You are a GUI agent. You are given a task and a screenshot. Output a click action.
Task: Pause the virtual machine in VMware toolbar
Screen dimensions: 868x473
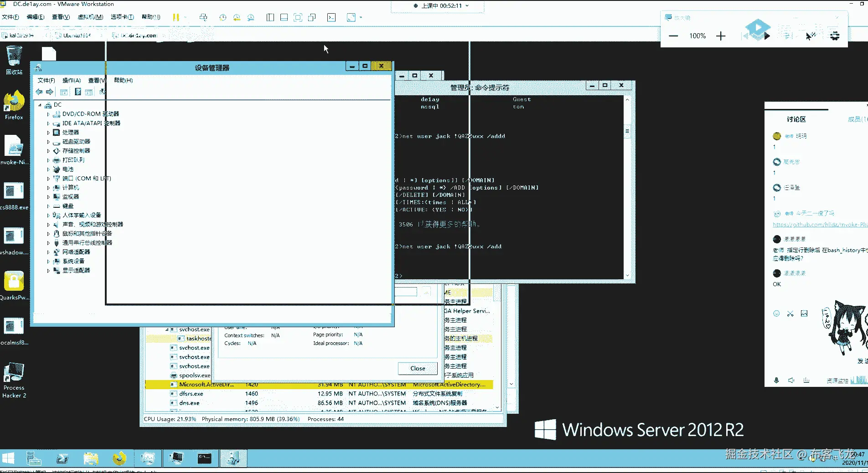click(x=176, y=17)
